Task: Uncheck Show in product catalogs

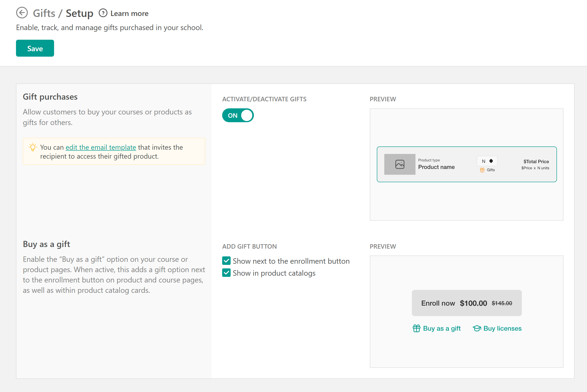Action: (226, 273)
